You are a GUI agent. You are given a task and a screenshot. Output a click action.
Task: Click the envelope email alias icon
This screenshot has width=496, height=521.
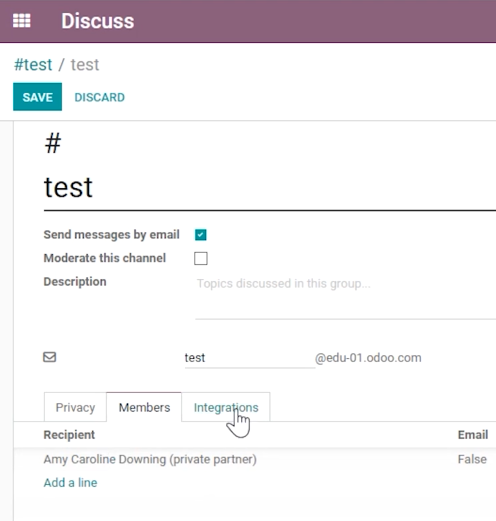(x=50, y=357)
